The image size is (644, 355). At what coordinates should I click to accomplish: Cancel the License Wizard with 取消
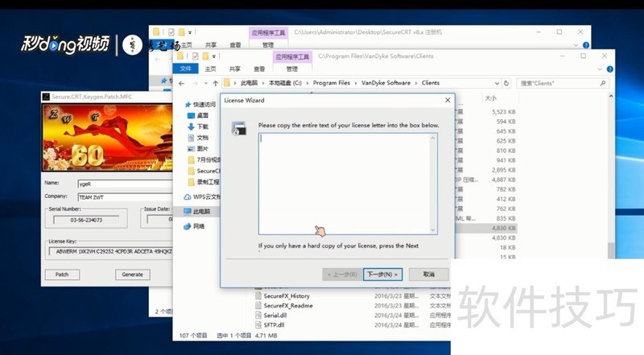tap(429, 275)
